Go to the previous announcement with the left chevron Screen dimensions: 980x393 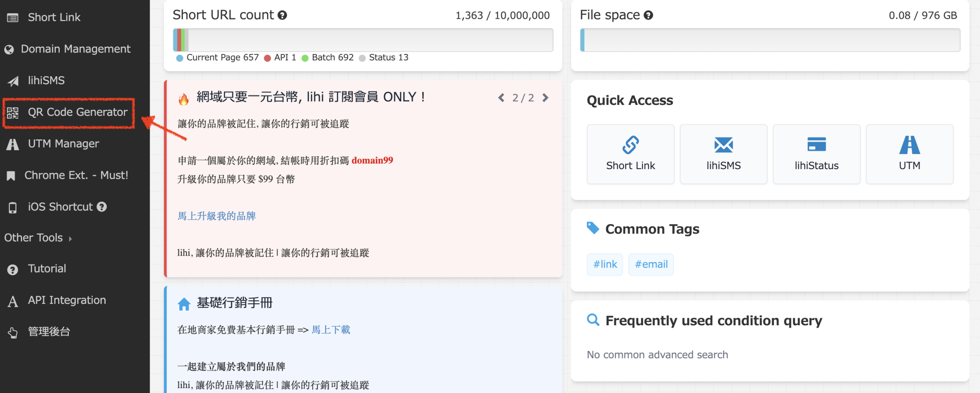[501, 98]
